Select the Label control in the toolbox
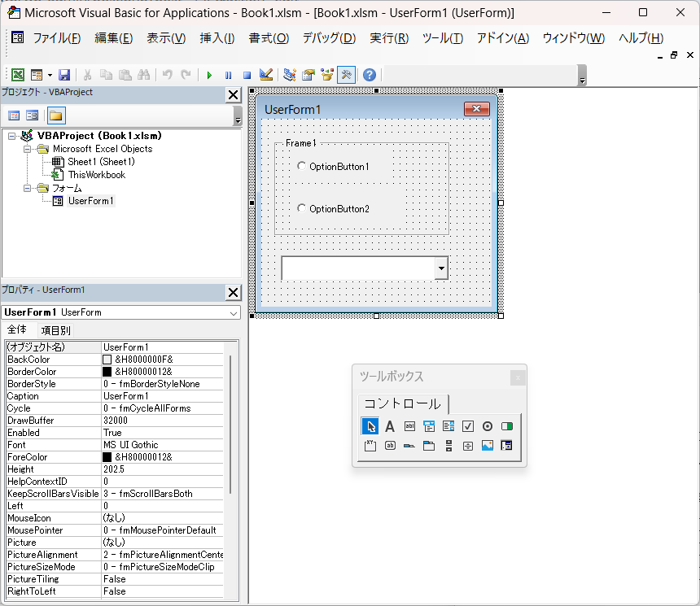Screen dimensions: 700x606 pos(390,425)
